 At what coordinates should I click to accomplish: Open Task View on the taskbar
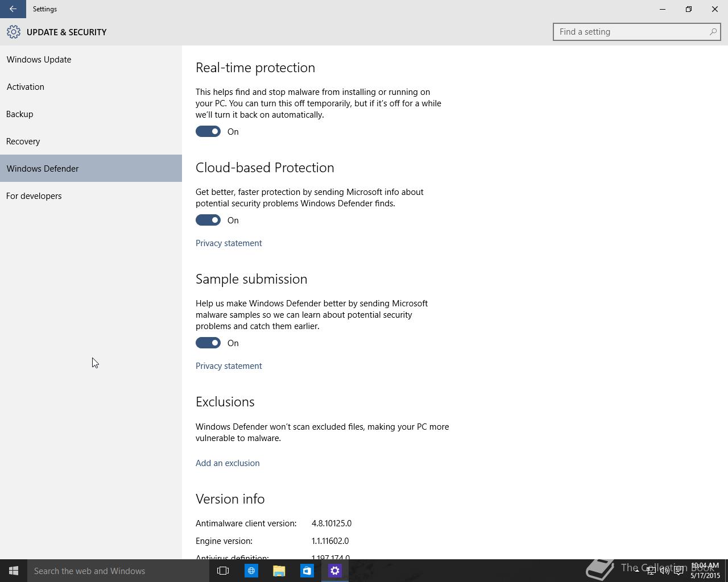coord(223,571)
